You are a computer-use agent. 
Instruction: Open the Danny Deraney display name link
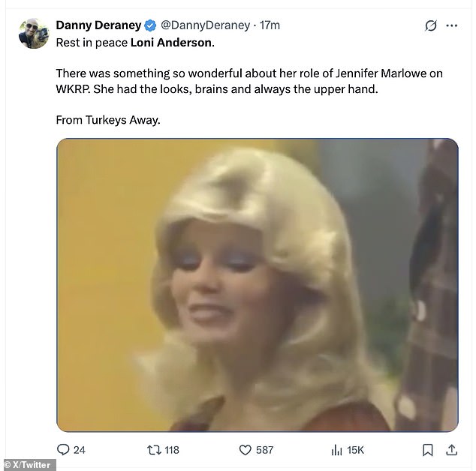98,25
